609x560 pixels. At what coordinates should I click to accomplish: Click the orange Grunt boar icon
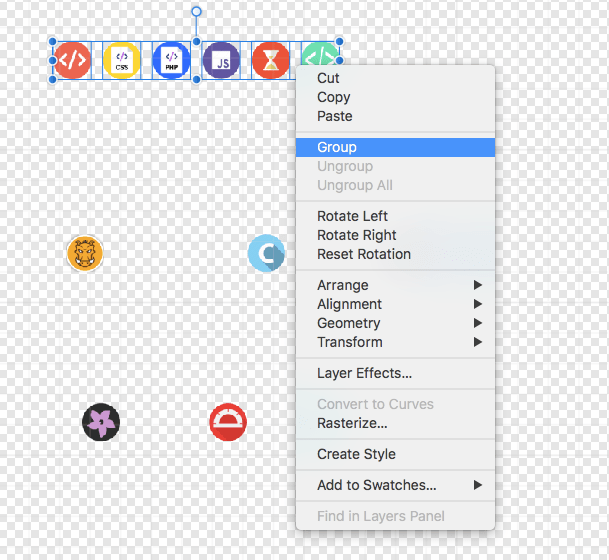click(85, 254)
